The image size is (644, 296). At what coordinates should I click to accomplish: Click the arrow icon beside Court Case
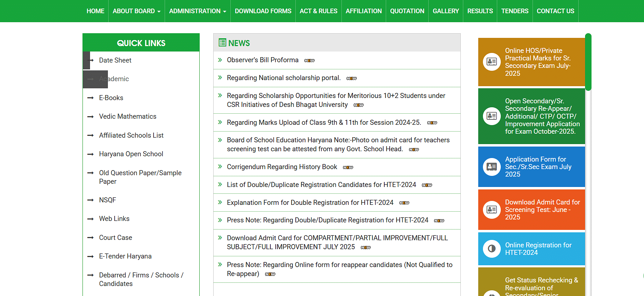pos(91,238)
